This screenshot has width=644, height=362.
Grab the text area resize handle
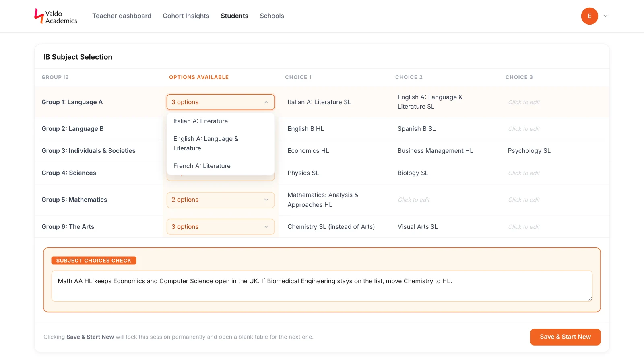(590, 299)
